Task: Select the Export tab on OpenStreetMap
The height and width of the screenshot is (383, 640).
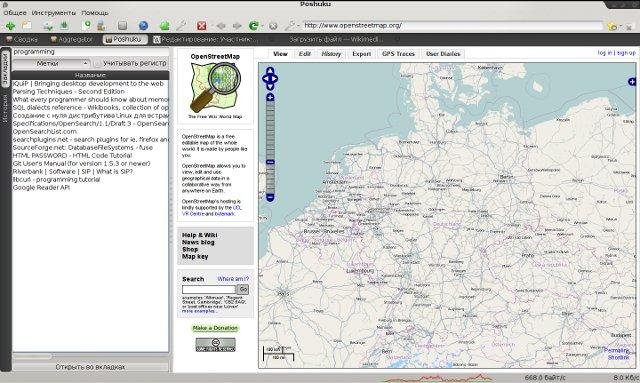Action: point(362,54)
